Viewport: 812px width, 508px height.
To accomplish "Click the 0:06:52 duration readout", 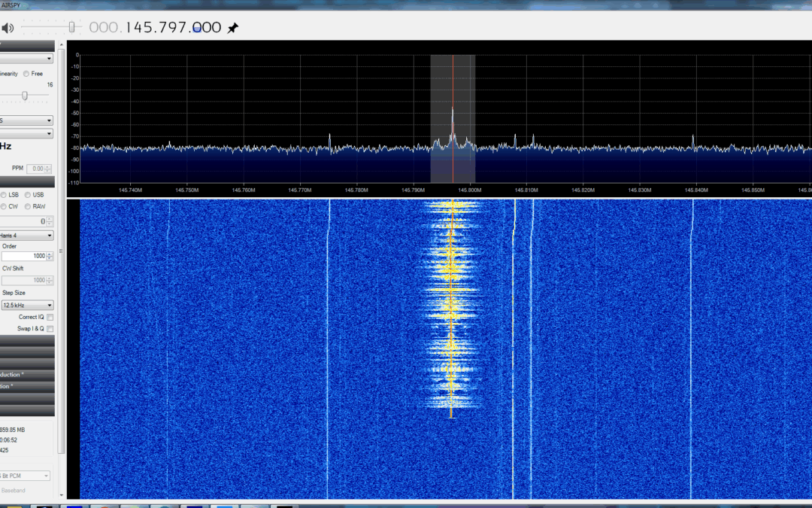I will (9, 440).
